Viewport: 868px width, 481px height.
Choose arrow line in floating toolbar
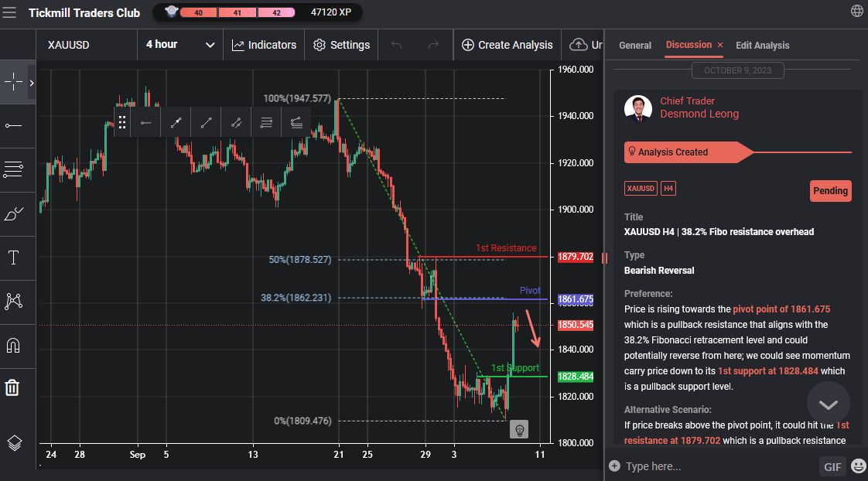pos(176,123)
